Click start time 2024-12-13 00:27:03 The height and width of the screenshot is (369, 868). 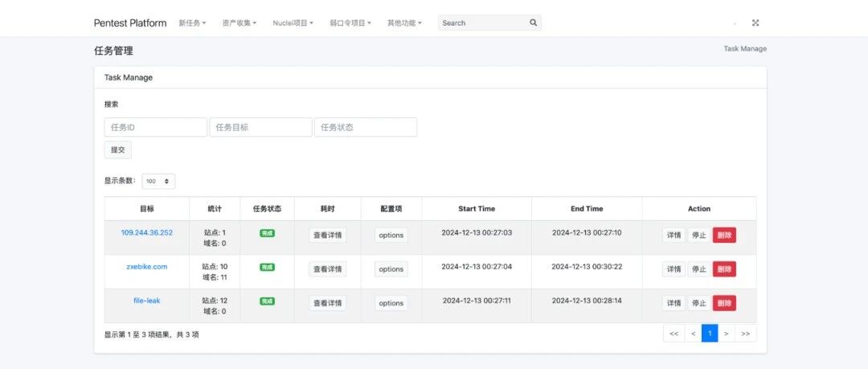point(477,232)
